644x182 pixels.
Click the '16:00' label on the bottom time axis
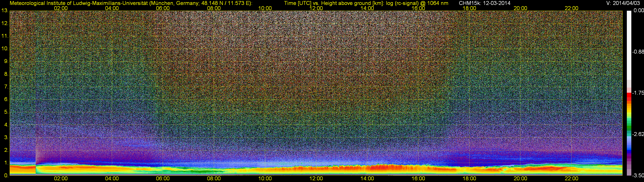[418, 179]
